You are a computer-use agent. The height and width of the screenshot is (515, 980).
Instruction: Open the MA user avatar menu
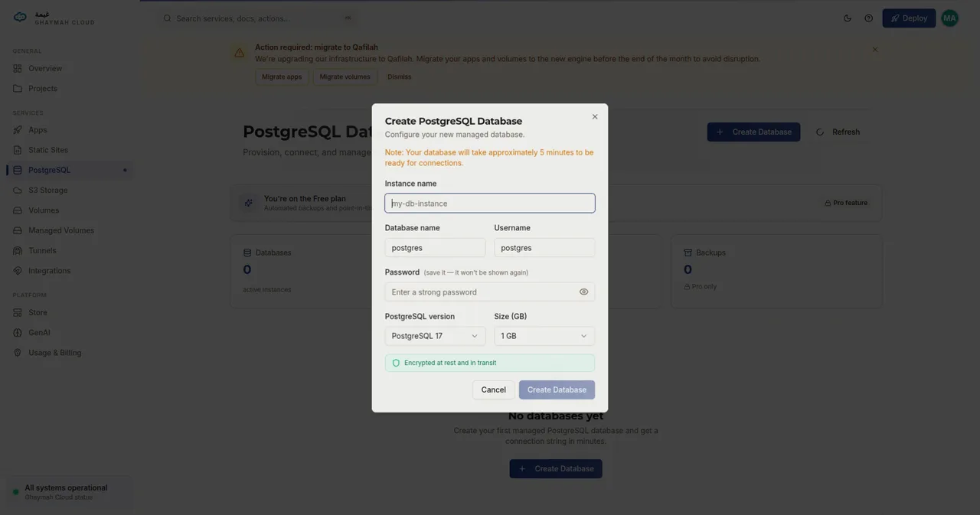pyautogui.click(x=950, y=18)
